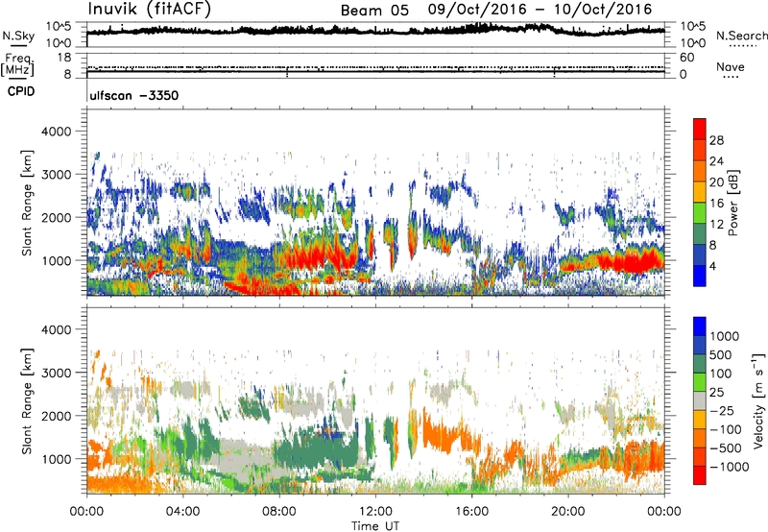Click the "Slant Range [km]" label of the velocity panel
This screenshot has height=532, width=768.
pos(27,400)
